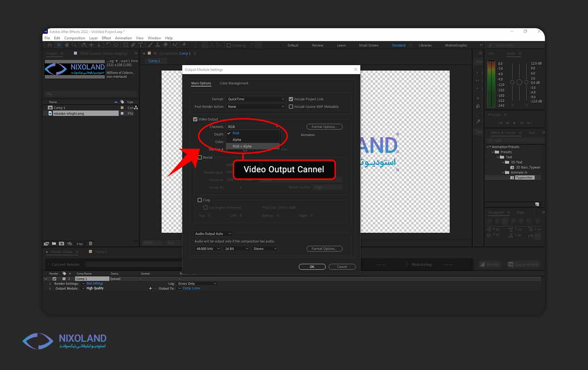
Task: Select the Rectangle shape tool
Action: pyautogui.click(x=126, y=45)
